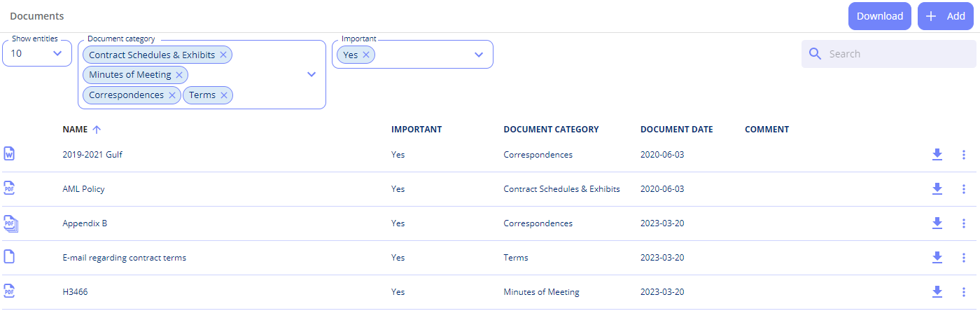Remove the Yes chip from Important filter

click(x=365, y=55)
